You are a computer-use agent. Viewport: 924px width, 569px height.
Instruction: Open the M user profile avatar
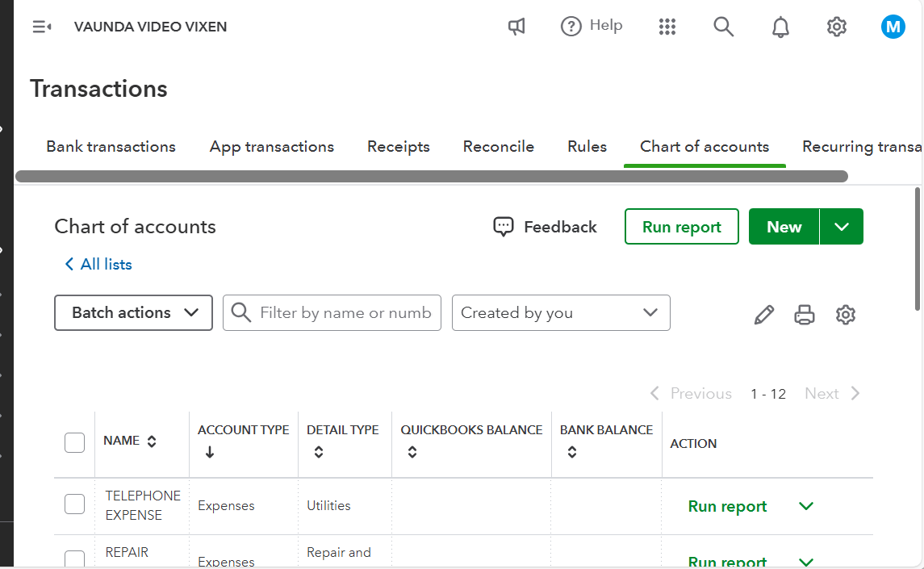[893, 27]
